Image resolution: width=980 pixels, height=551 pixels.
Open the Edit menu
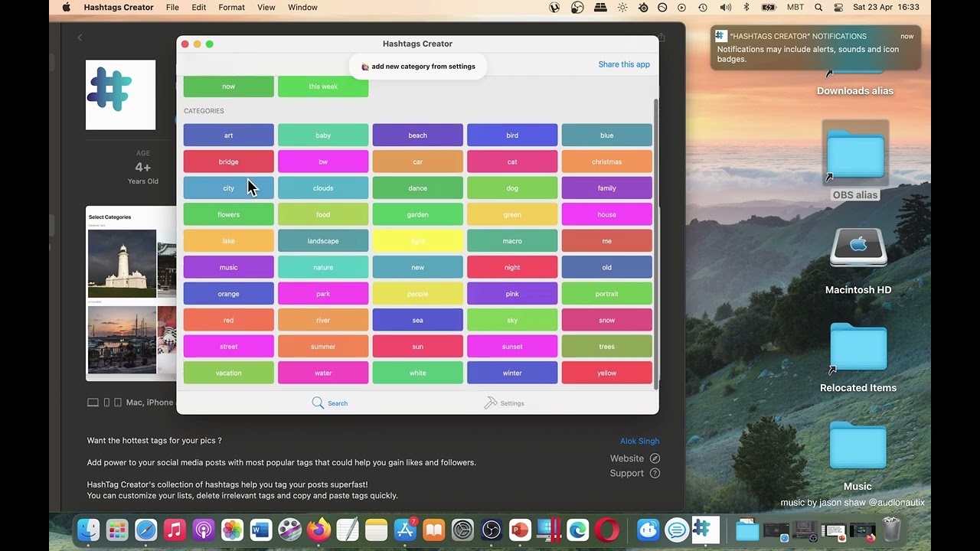click(199, 8)
